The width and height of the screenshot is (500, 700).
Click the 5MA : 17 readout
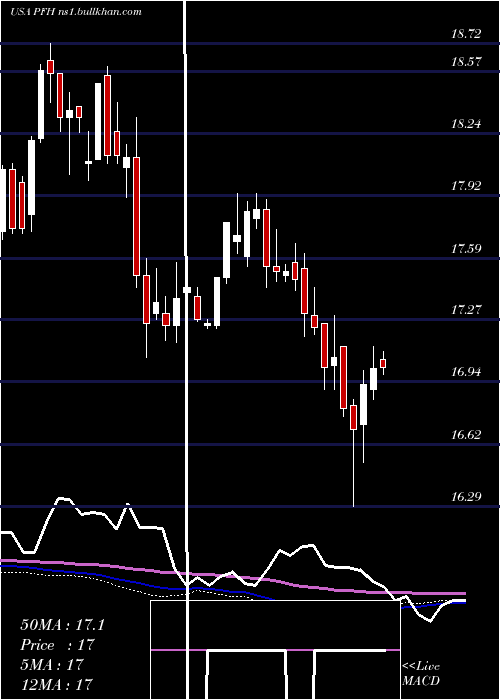[52, 665]
